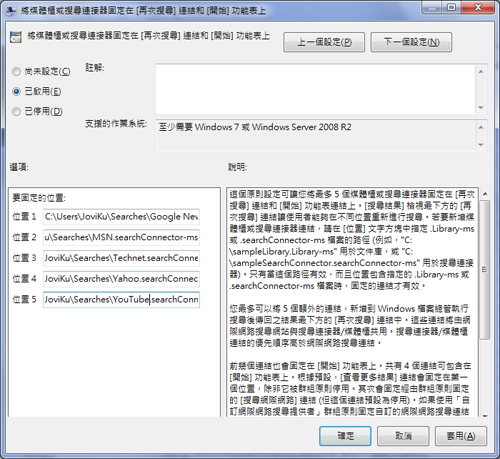Click the 要固定的位置 label
Screen dimensions: 500x459
(39, 198)
